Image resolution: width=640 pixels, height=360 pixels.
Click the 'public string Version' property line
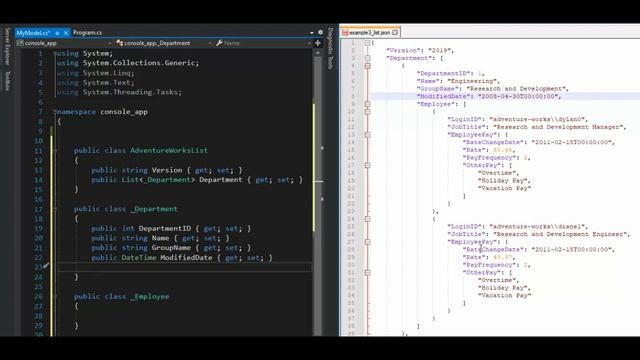click(x=167, y=170)
